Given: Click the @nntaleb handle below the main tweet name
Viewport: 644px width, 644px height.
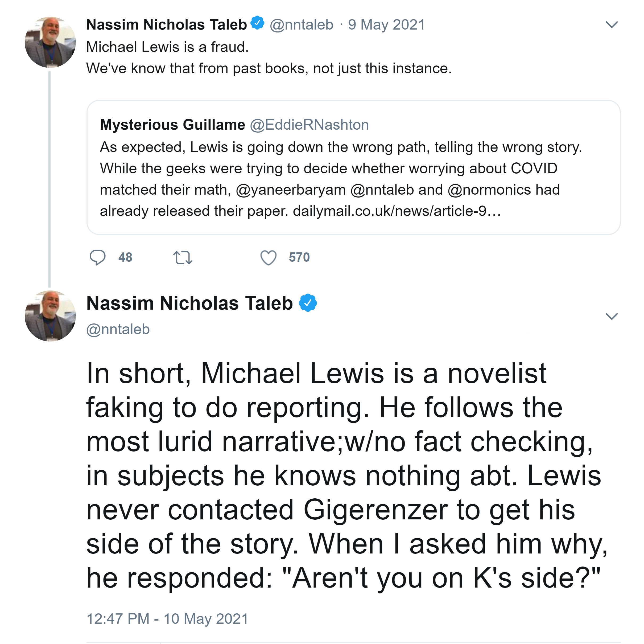Looking at the screenshot, I should coord(118,329).
